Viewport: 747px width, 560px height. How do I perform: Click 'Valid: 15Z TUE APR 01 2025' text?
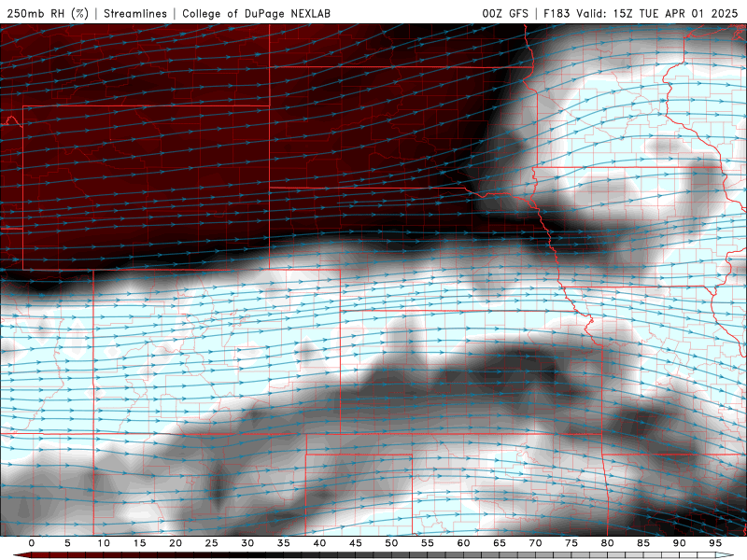tap(657, 13)
